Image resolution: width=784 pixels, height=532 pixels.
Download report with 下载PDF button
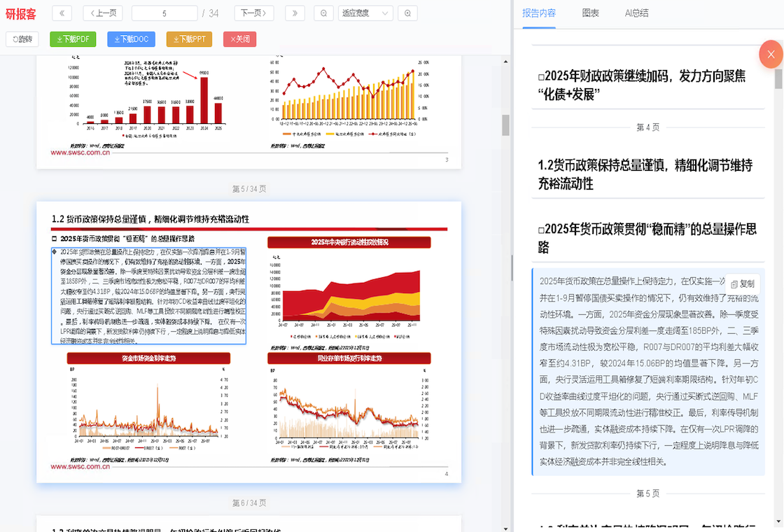click(73, 39)
